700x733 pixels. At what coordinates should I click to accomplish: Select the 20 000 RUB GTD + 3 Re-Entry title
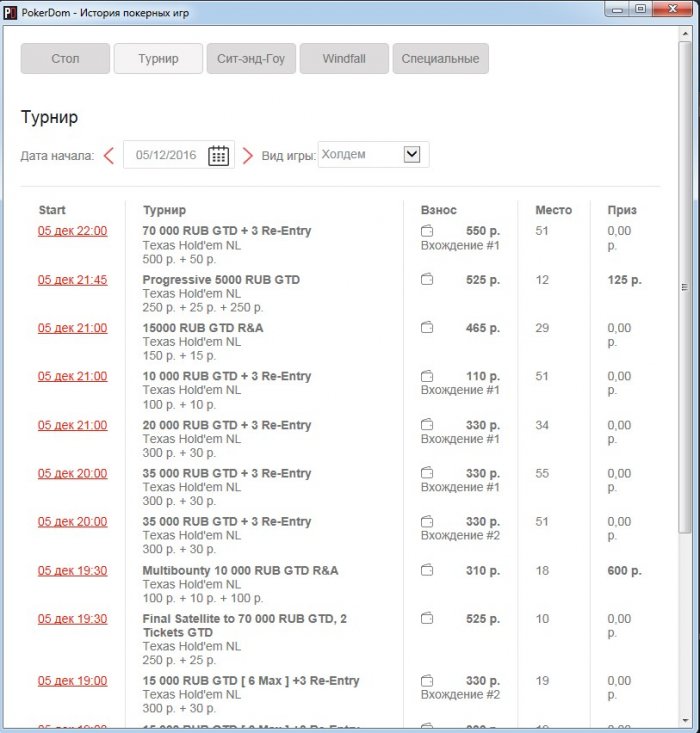tap(227, 425)
